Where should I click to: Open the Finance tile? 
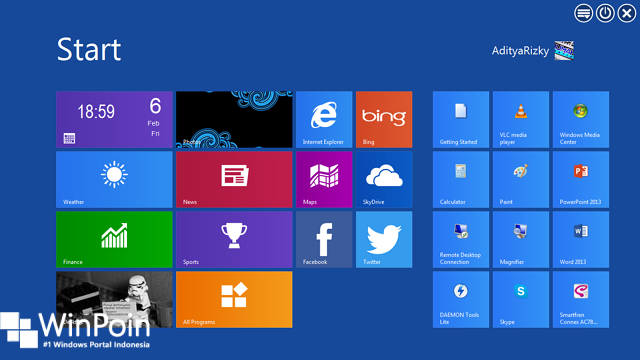pyautogui.click(x=114, y=239)
